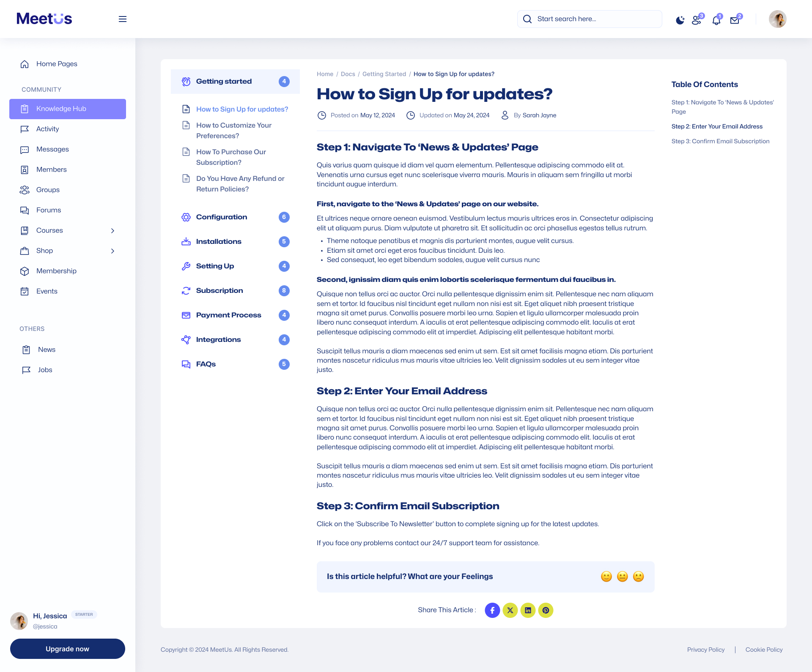Open messages using the envelope icon

tap(735, 19)
